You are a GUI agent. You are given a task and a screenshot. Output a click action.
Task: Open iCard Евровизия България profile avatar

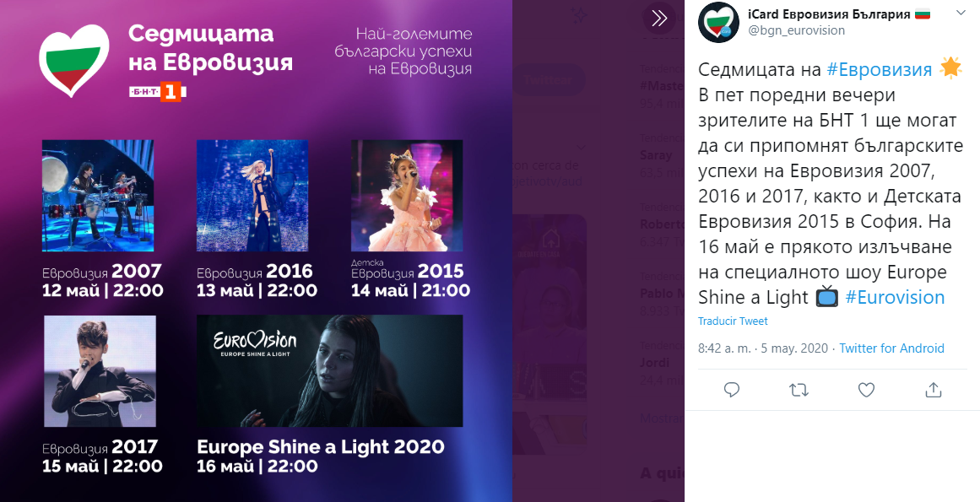[718, 23]
